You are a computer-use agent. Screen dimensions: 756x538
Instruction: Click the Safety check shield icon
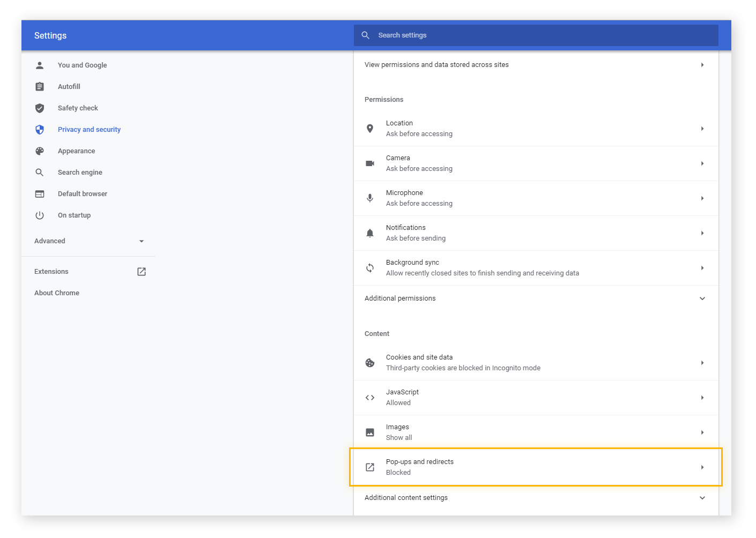click(40, 108)
